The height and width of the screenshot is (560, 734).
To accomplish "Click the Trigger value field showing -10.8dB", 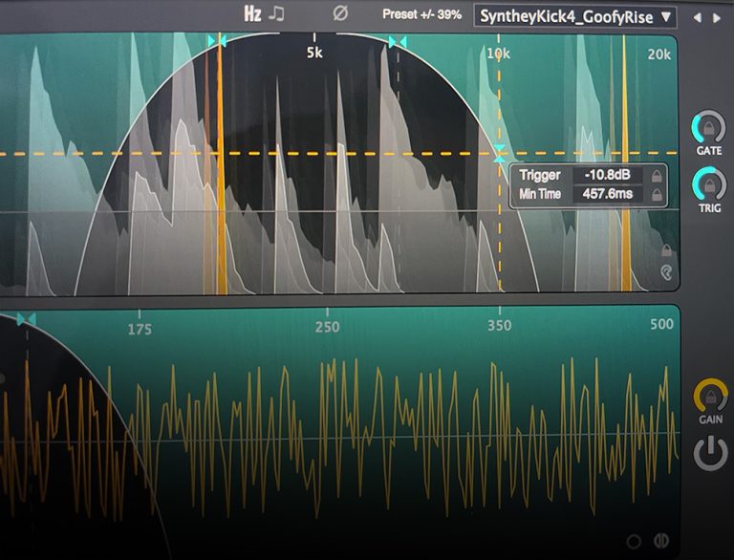I will pos(605,176).
